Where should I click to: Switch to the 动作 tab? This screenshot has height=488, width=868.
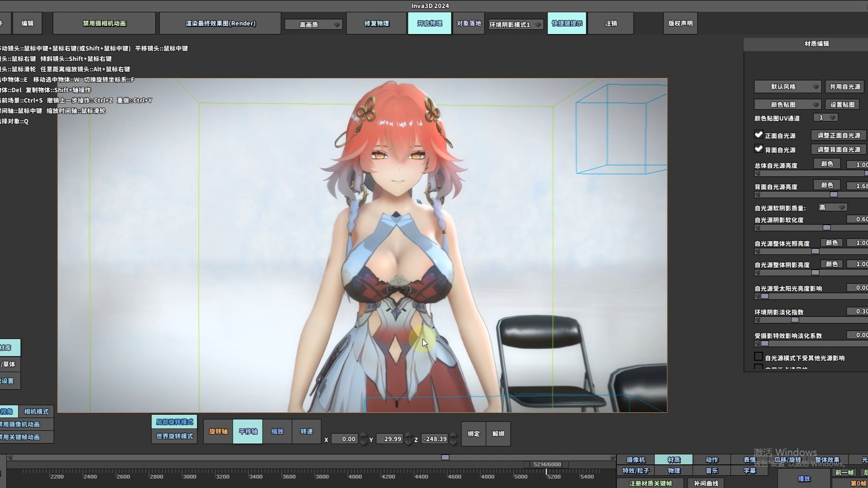(711, 460)
